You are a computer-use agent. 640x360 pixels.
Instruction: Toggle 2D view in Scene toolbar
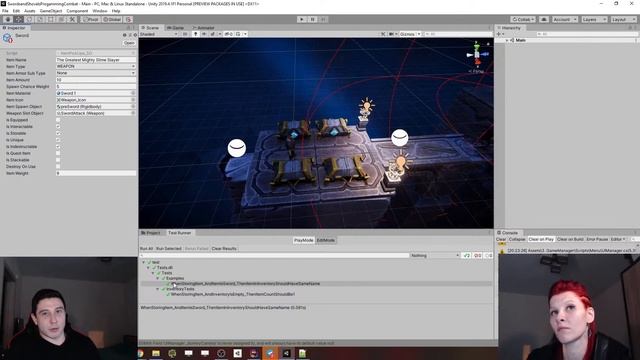point(185,34)
